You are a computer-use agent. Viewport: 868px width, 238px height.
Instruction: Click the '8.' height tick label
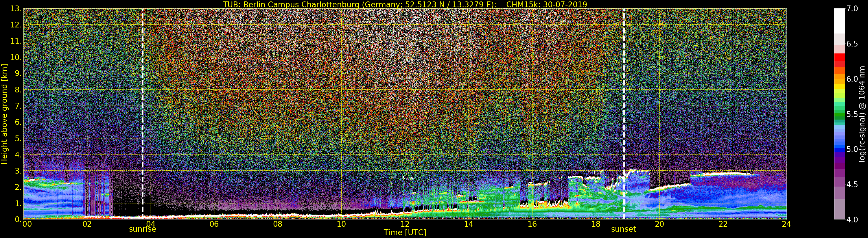[18, 90]
